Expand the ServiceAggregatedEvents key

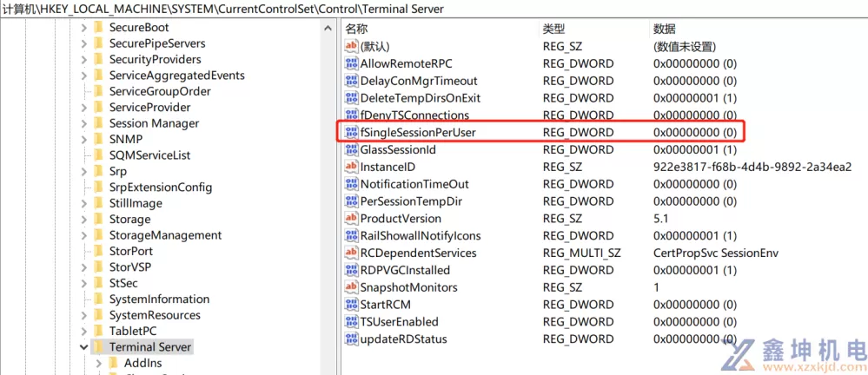(83, 76)
